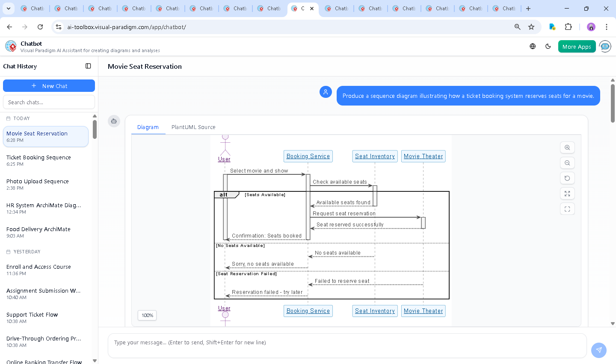Screen dimensions: 616x364
Task: Start a New Chat
Action: click(x=49, y=85)
